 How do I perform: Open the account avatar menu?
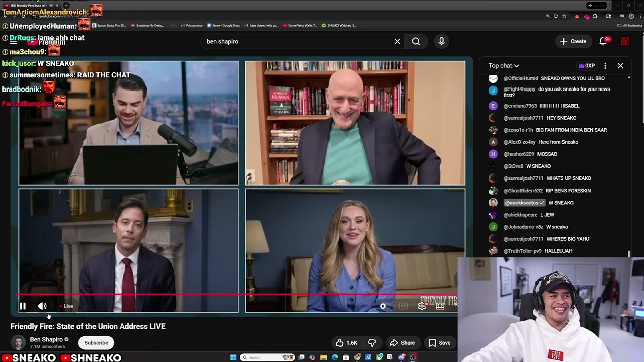click(x=625, y=41)
